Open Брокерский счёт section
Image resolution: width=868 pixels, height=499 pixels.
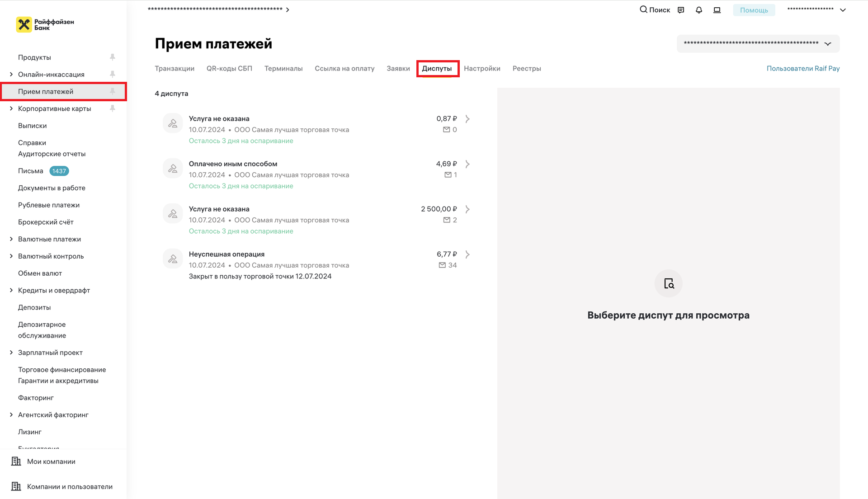46,222
